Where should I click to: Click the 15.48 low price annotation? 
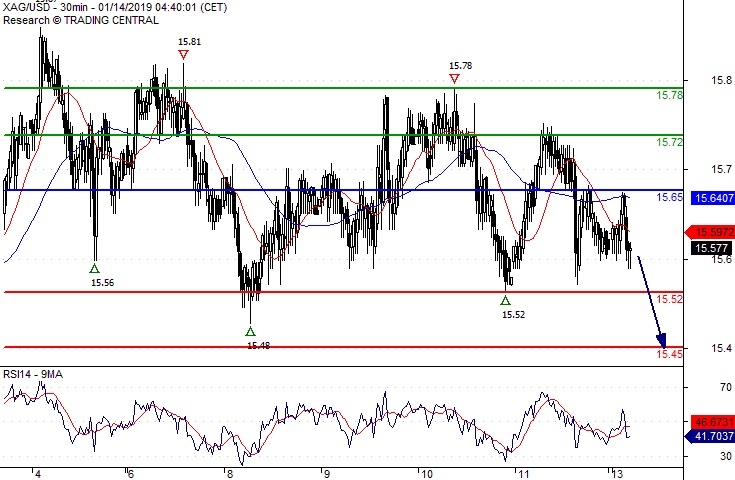pyautogui.click(x=258, y=345)
